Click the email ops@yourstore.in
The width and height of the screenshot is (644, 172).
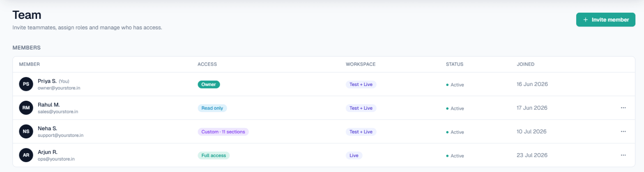[x=56, y=159]
